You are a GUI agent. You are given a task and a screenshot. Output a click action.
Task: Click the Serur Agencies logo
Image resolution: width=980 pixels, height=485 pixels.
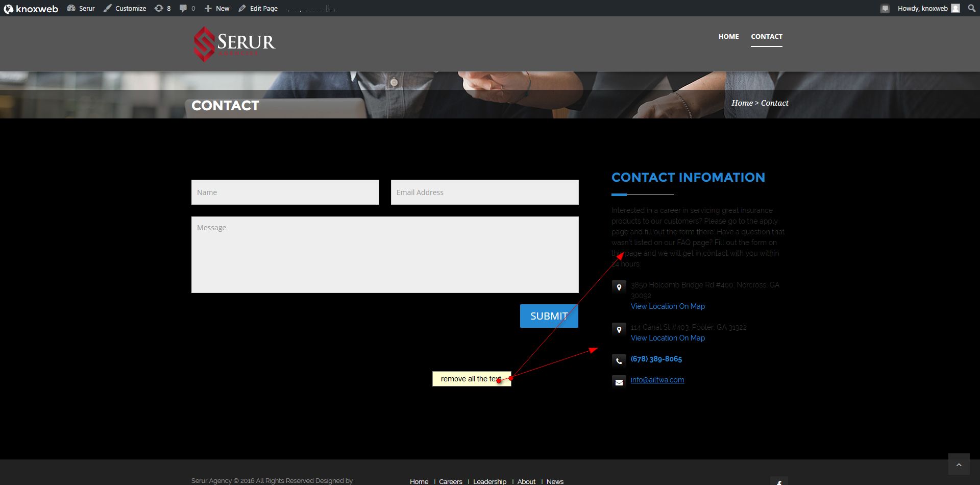[x=234, y=44]
